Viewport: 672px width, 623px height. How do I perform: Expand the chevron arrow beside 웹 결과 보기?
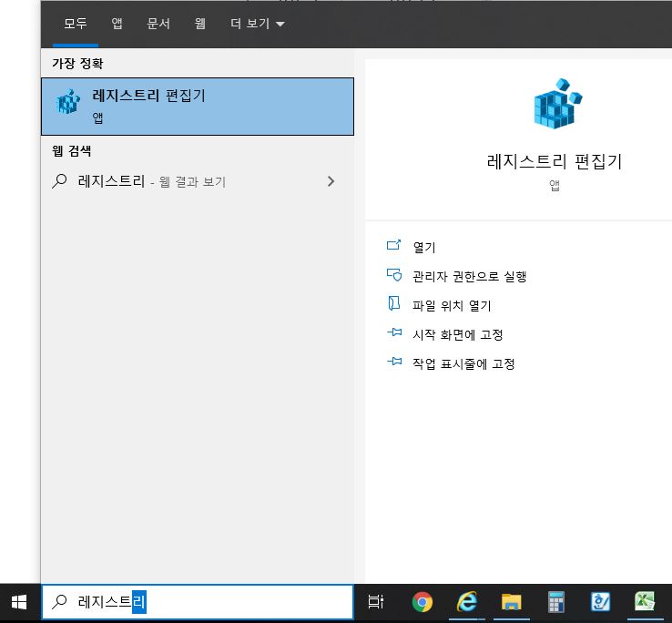tap(331, 181)
